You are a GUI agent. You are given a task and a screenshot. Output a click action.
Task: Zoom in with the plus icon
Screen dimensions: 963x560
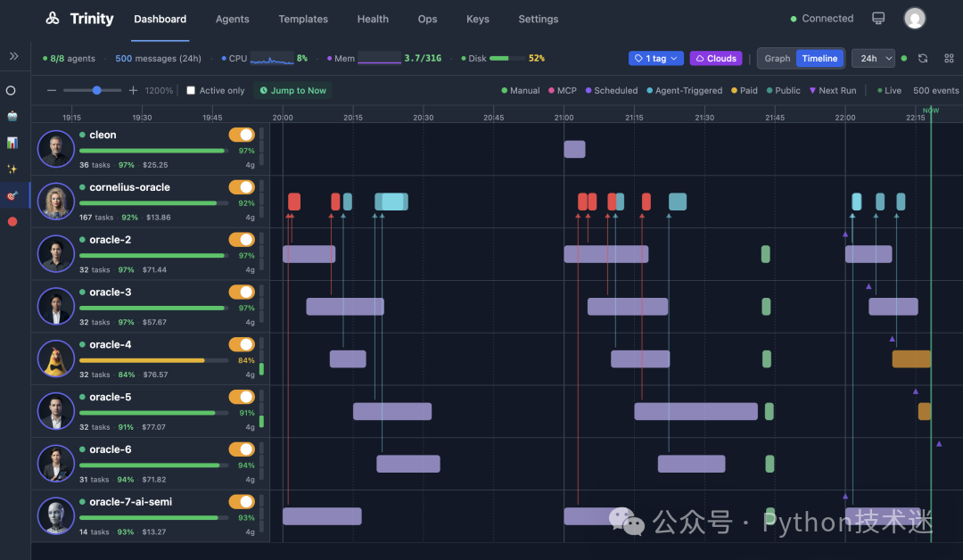133,90
